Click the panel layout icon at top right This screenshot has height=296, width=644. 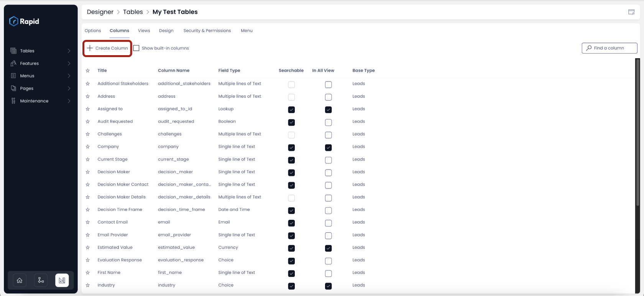[x=631, y=12]
